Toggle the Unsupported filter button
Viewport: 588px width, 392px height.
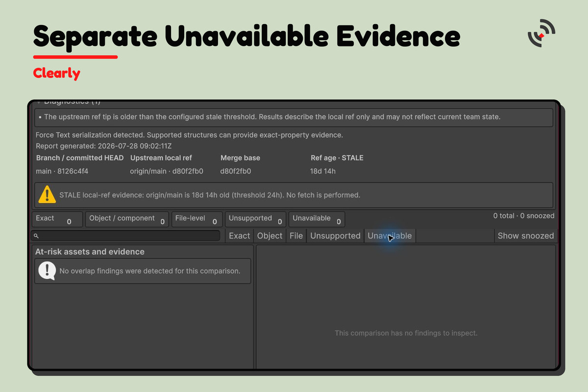pos(335,236)
